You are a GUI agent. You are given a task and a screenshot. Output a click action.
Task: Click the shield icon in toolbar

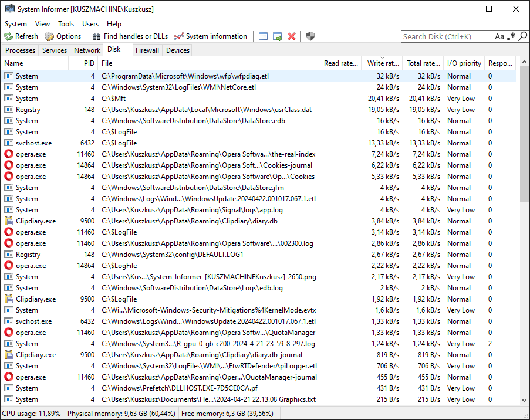point(310,36)
